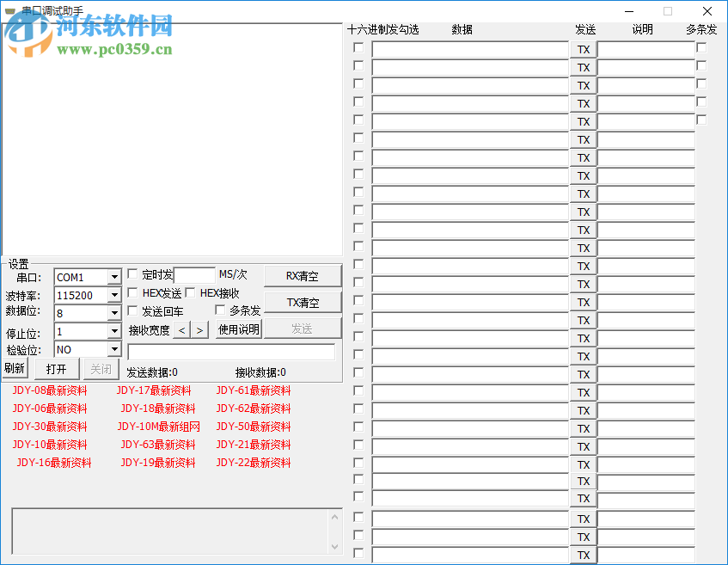The image size is (728, 565).
Task: Open the 停止位 stop bits dropdown
Action: pyautogui.click(x=113, y=331)
